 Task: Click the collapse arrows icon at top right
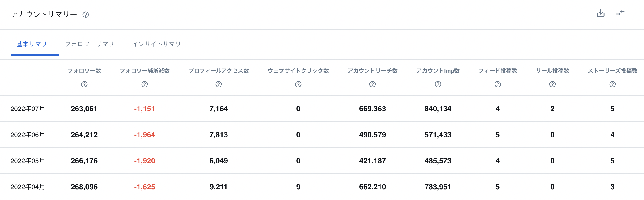[x=620, y=13]
